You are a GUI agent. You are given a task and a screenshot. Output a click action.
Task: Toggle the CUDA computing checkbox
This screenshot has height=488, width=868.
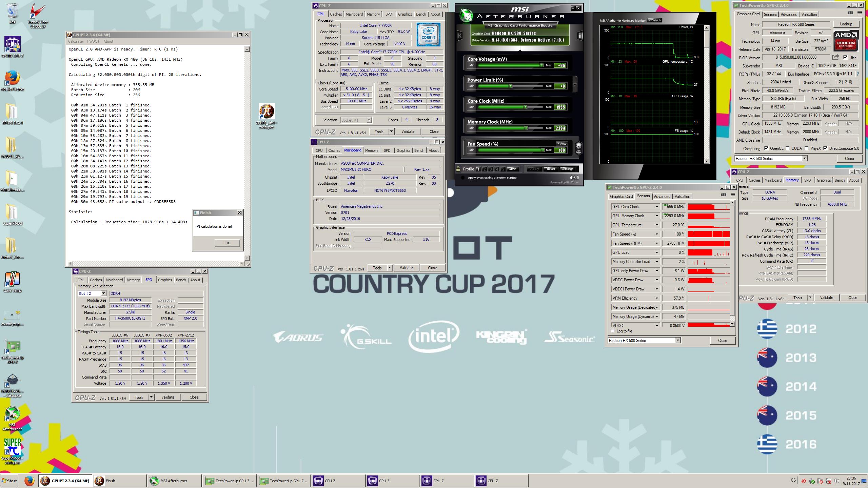pyautogui.click(x=788, y=148)
